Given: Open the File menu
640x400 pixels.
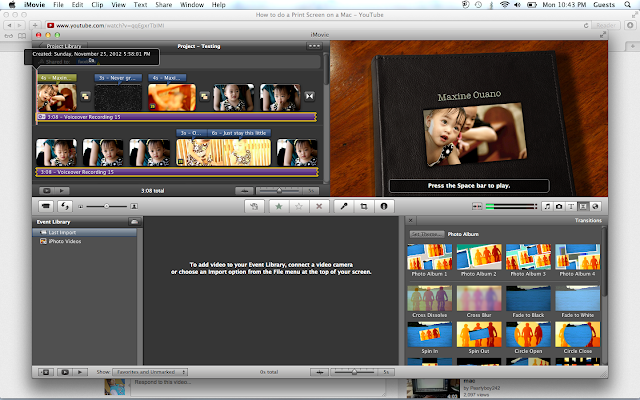Looking at the screenshot, I should click(58, 4).
